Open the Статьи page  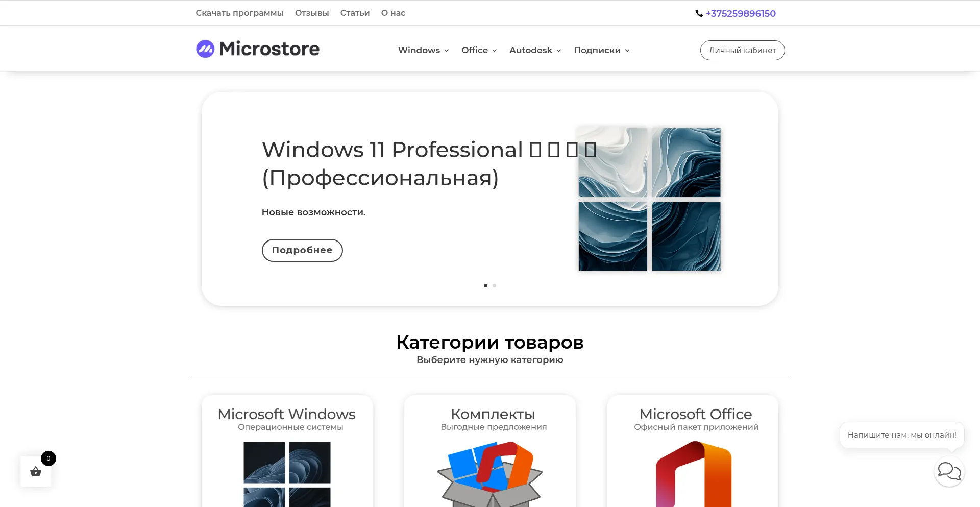pyautogui.click(x=355, y=13)
